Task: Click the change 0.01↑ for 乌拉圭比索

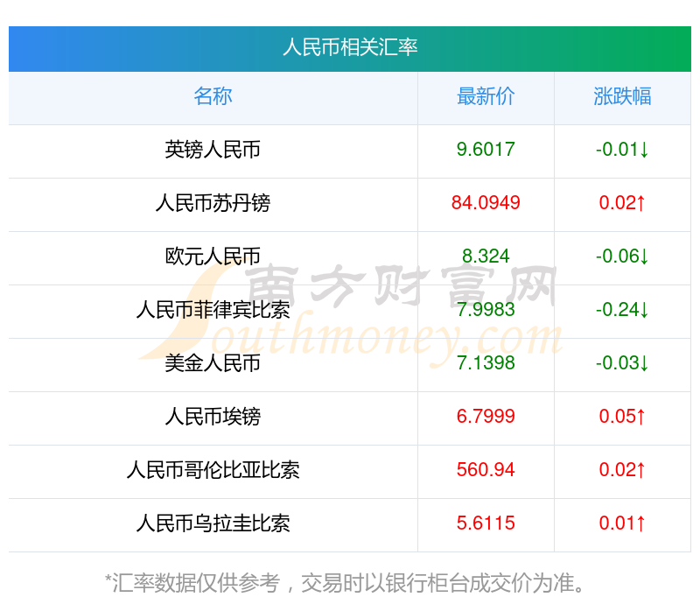Action: (x=622, y=523)
